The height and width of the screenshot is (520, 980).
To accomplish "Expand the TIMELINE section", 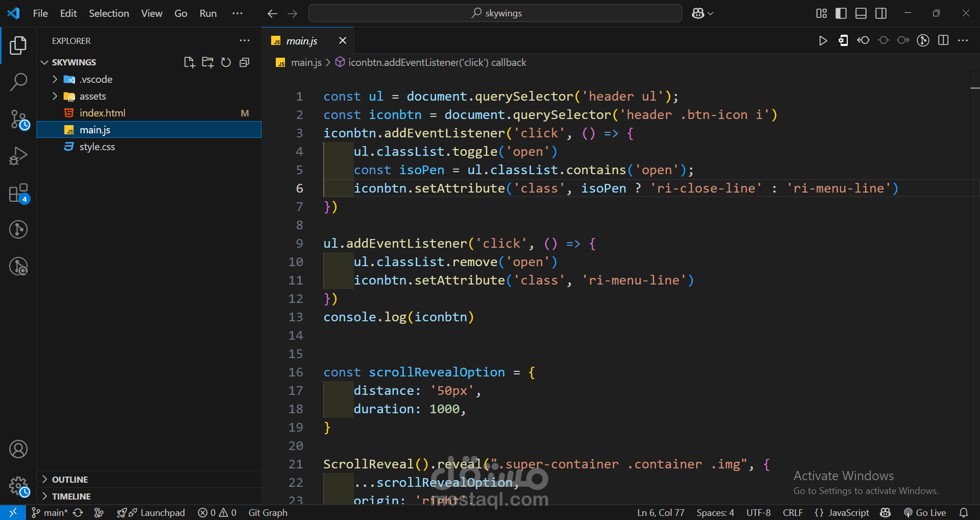I will pos(149,496).
